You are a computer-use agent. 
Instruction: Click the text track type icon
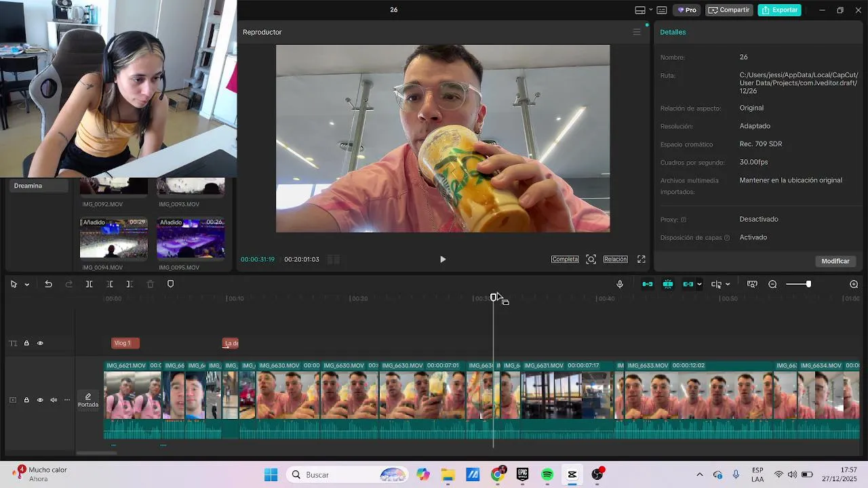point(13,343)
